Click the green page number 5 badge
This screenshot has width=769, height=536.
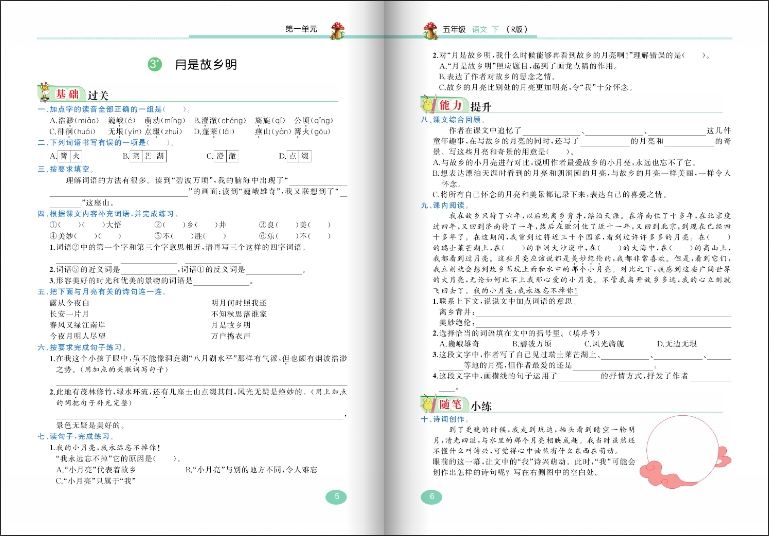pyautogui.click(x=336, y=497)
